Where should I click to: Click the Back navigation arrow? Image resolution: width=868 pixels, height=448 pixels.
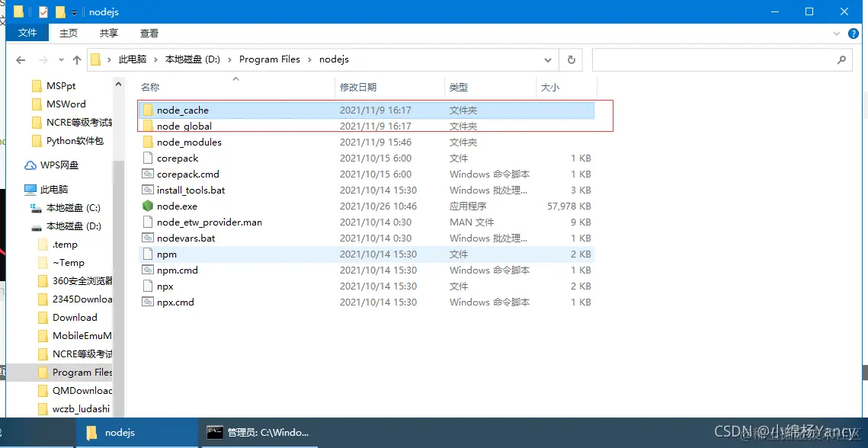pyautogui.click(x=21, y=59)
